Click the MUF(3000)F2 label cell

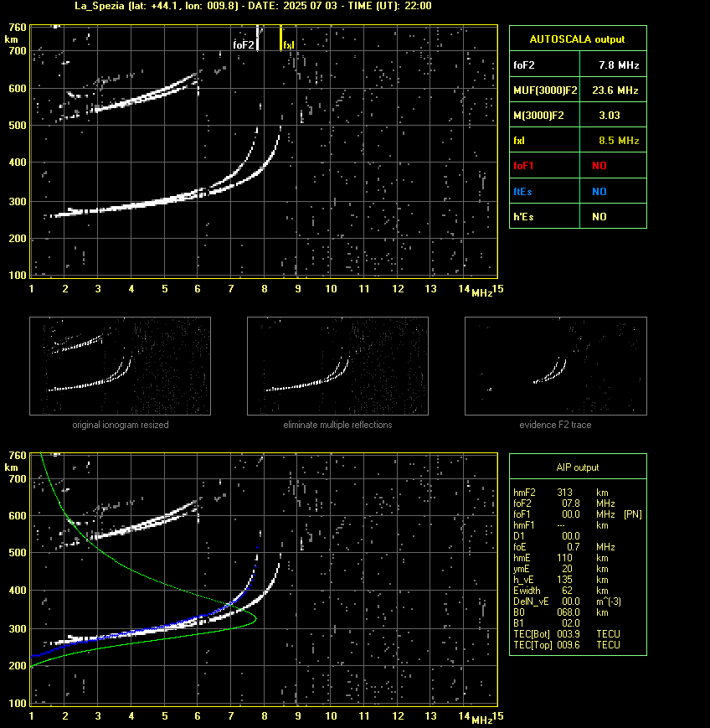click(545, 90)
